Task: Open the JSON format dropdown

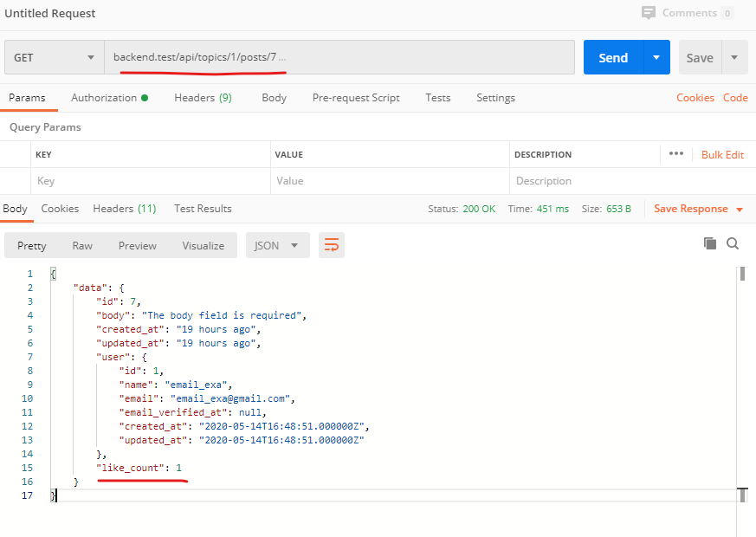Action: click(277, 245)
